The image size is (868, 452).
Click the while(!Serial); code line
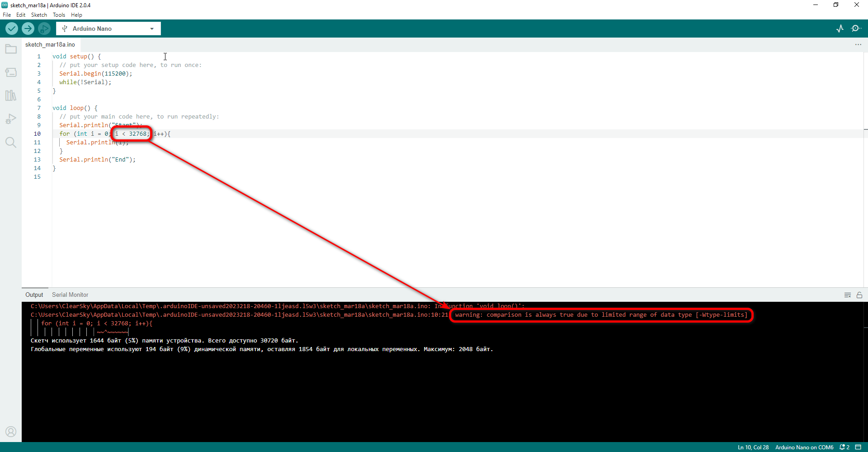[85, 82]
